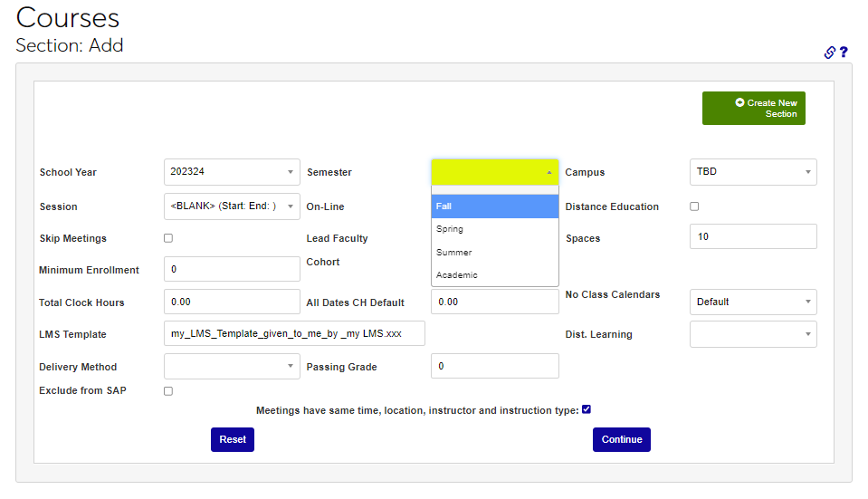This screenshot has width=868, height=499.
Task: Toggle the Skip Meetings checkbox
Action: click(168, 238)
